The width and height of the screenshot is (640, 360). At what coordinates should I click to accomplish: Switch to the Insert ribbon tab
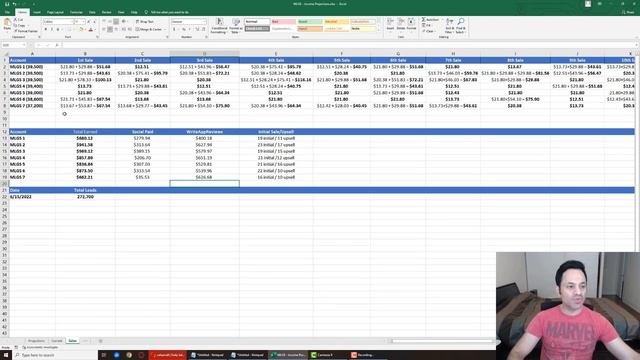[37, 12]
